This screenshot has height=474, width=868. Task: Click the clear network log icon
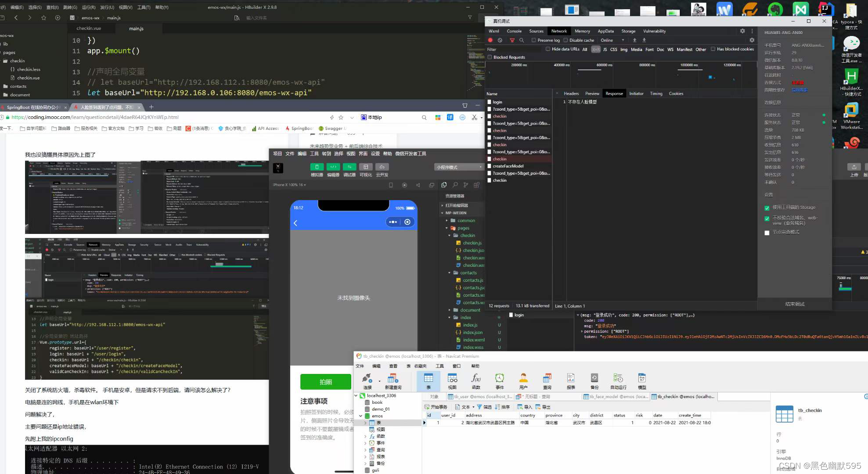(500, 40)
